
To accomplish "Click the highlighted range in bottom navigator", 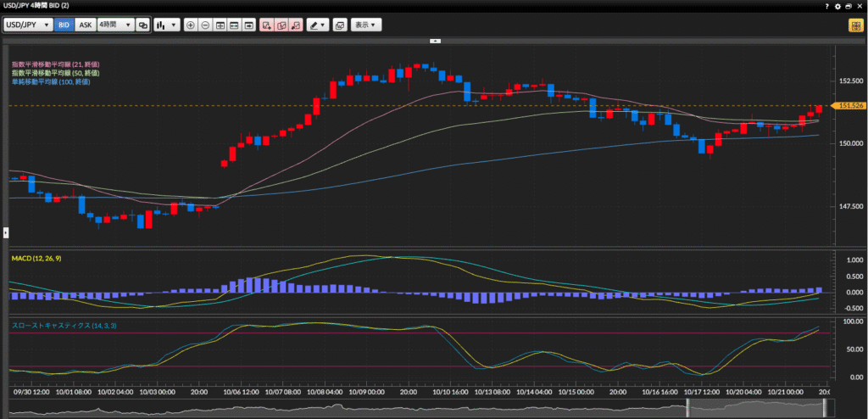I will pos(756,410).
